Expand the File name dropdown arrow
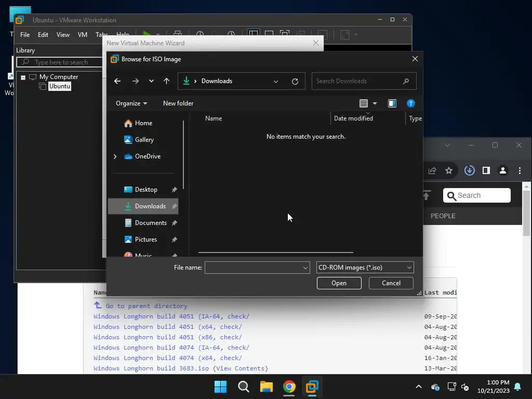 click(x=305, y=268)
